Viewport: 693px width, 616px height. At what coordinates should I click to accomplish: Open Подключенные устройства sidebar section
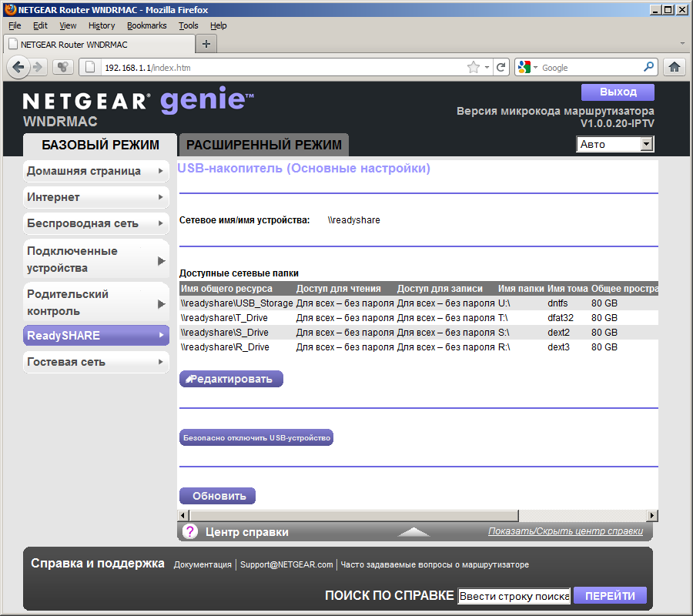click(x=96, y=259)
